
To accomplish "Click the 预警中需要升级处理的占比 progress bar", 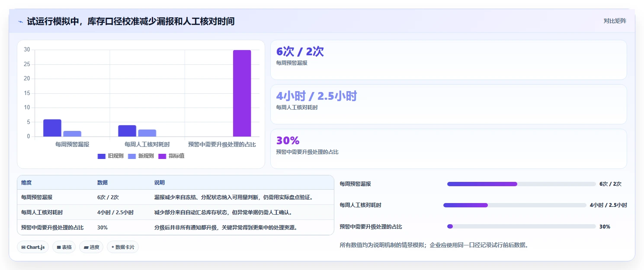I will [x=522, y=226].
